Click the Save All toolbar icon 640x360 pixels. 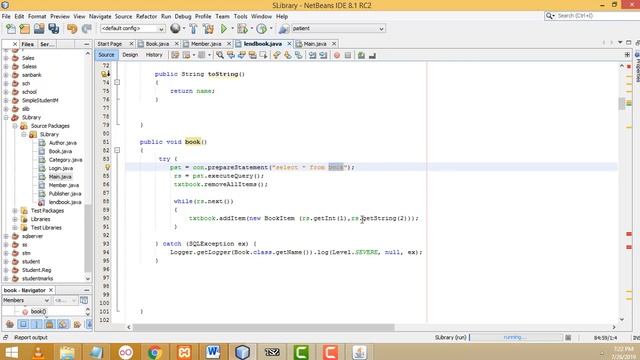53,29
